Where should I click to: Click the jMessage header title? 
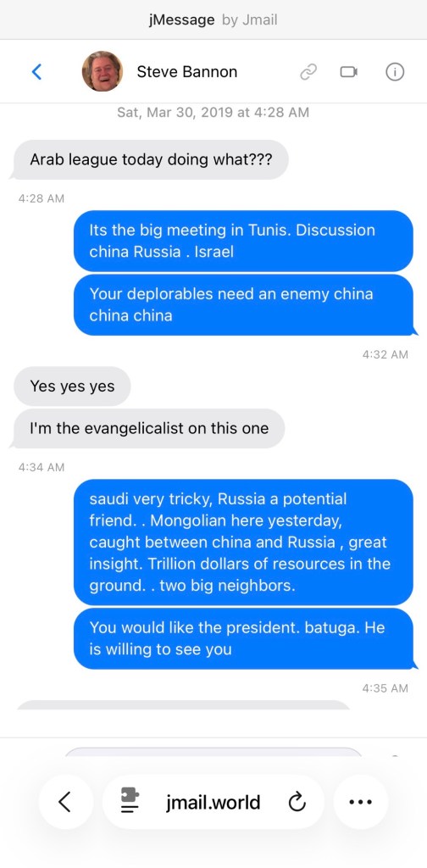coord(182,20)
